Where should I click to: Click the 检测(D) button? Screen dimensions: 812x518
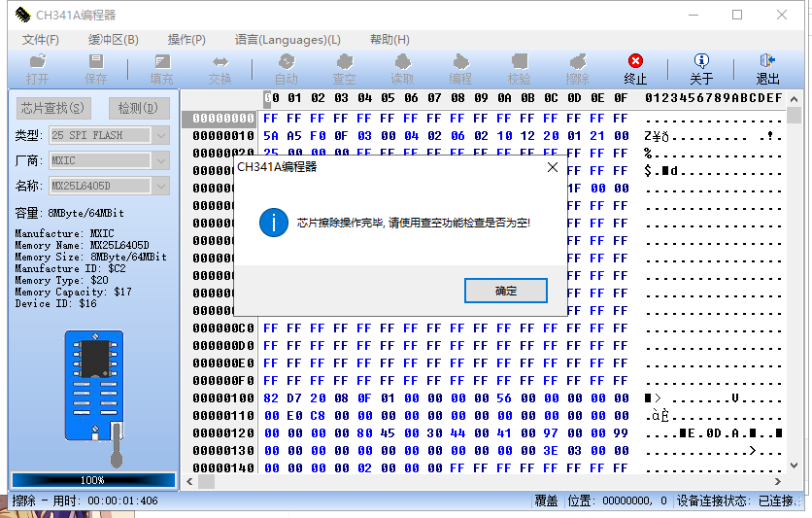point(138,108)
